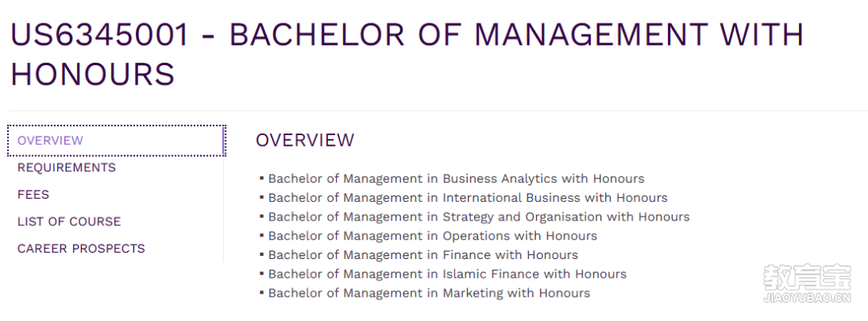Click the Jiaoyubao watermark logo
This screenshot has height=321, width=868.
[x=808, y=278]
